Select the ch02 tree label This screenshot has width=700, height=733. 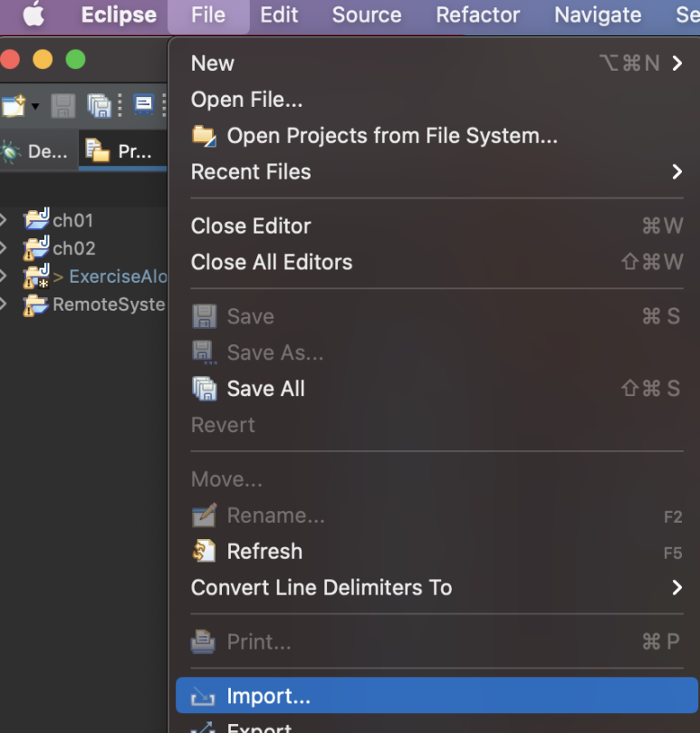[74, 248]
